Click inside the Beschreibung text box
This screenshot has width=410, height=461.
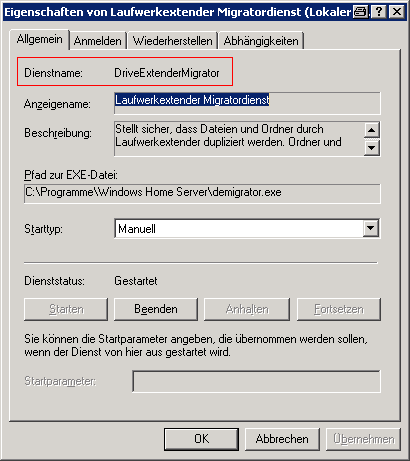tap(239, 139)
